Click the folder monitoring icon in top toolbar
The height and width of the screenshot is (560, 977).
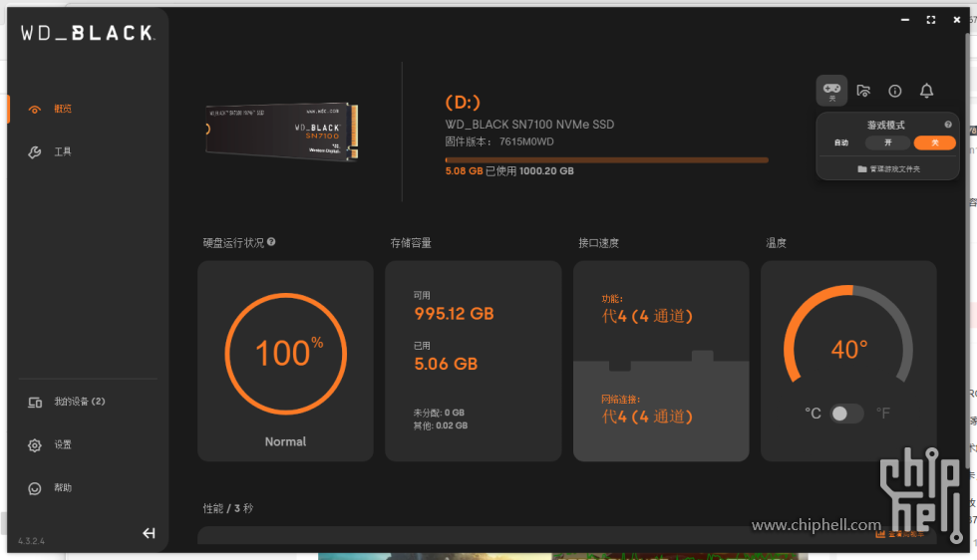pyautogui.click(x=863, y=91)
